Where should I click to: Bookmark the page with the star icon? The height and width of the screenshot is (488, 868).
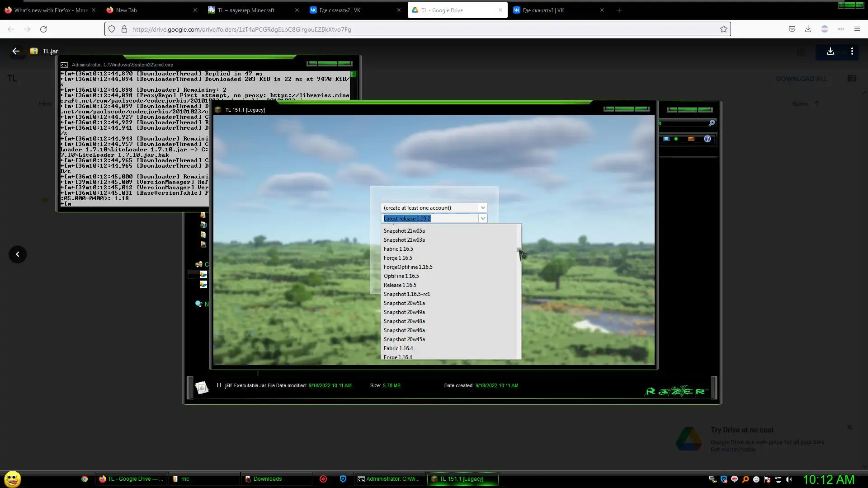pyautogui.click(x=724, y=29)
